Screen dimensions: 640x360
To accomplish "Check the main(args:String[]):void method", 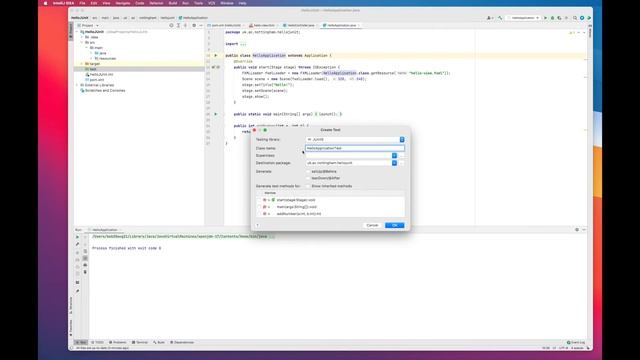I will (x=259, y=207).
